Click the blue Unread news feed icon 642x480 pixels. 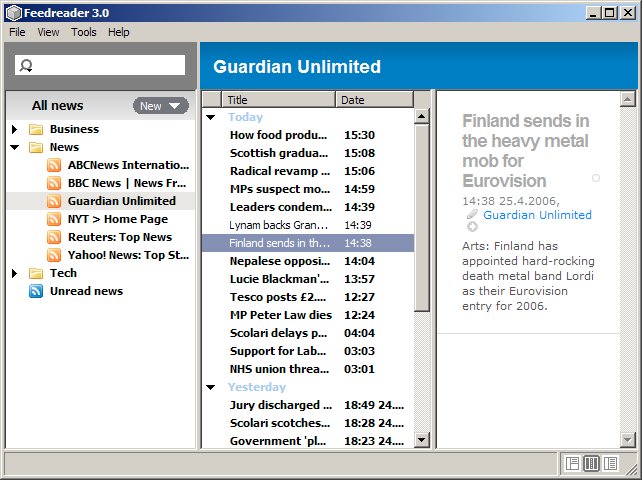tap(36, 291)
